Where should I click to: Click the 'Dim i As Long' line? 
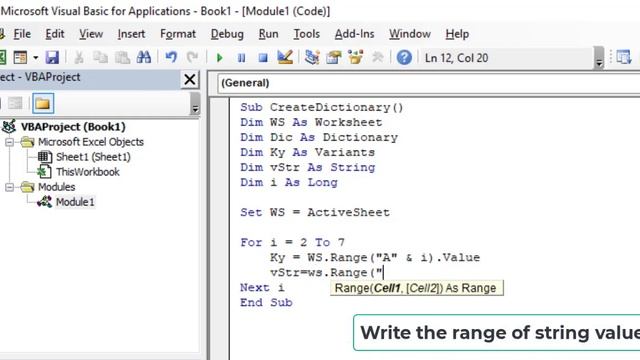coord(289,182)
